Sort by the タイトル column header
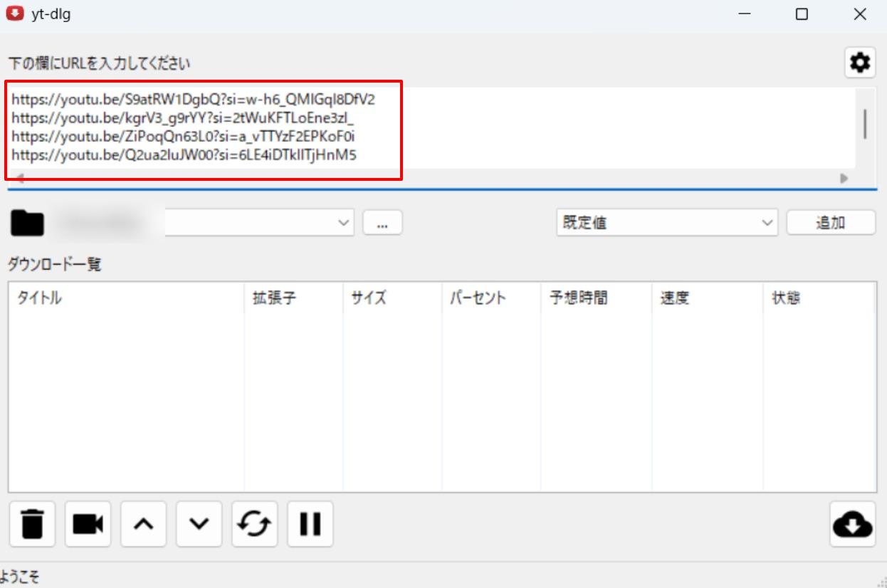The height and width of the screenshot is (588, 887). tap(127, 298)
